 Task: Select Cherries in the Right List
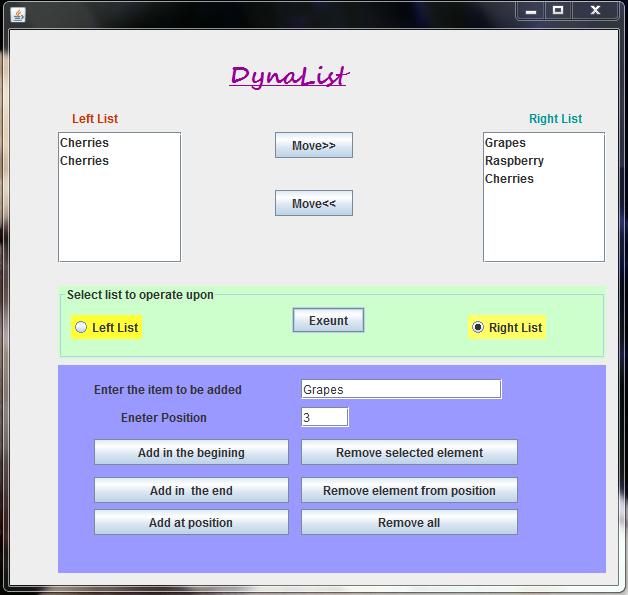(544, 179)
